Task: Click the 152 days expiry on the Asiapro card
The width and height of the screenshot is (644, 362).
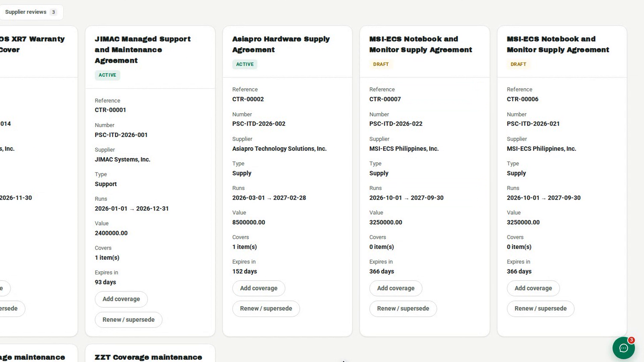Action: (x=245, y=271)
